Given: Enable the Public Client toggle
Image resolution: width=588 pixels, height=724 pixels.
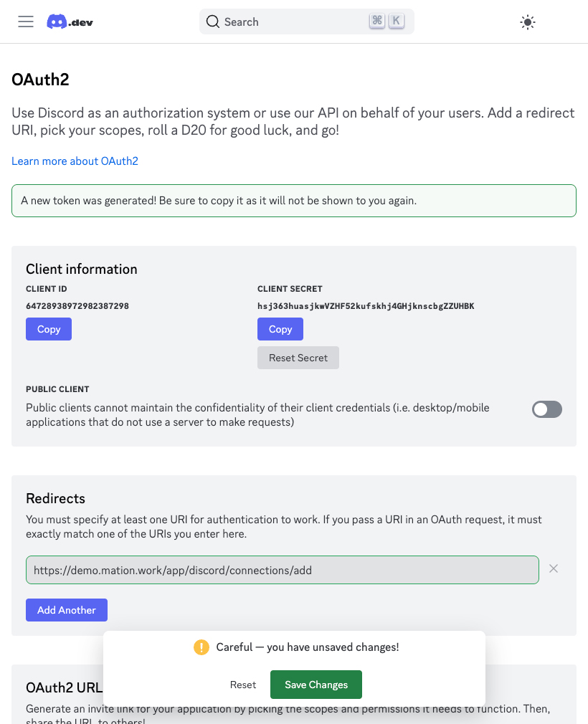Looking at the screenshot, I should [x=547, y=409].
